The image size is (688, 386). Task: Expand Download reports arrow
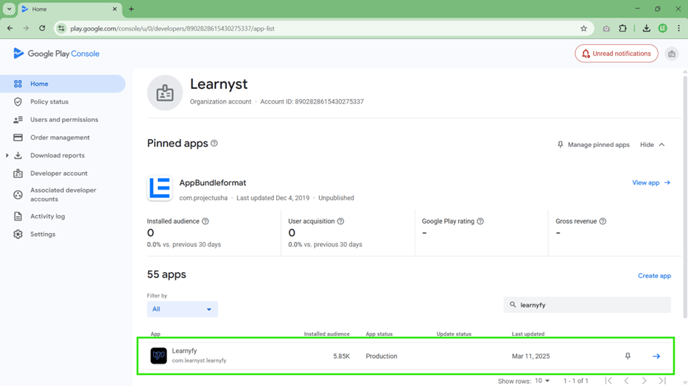(x=7, y=156)
